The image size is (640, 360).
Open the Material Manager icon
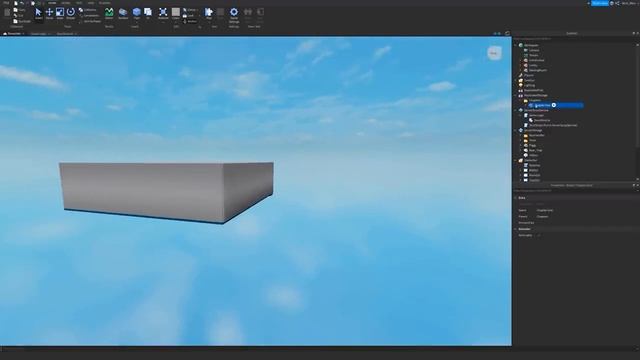click(163, 13)
